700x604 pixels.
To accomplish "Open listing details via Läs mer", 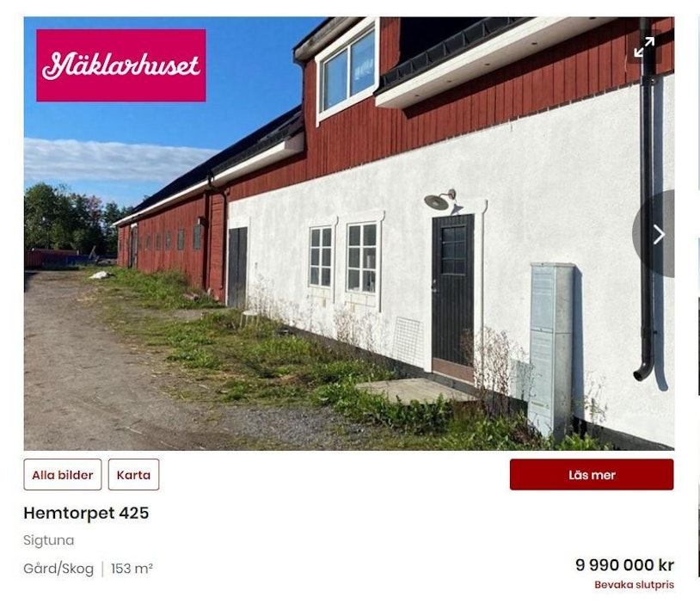I will click(x=592, y=474).
